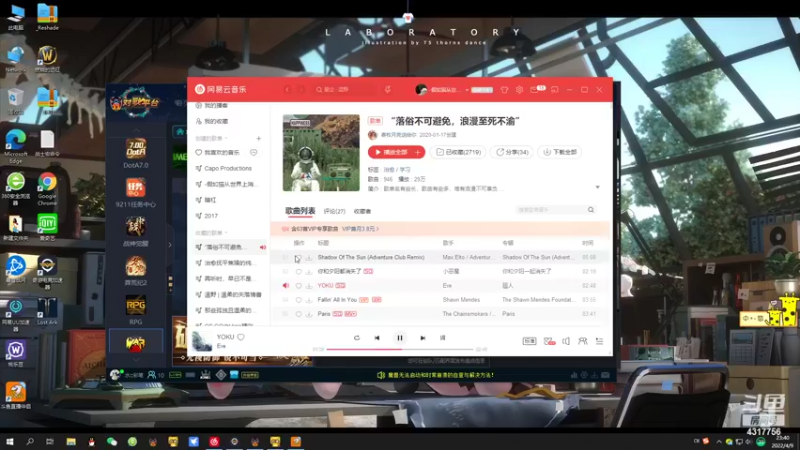Image resolution: width=800 pixels, height=450 pixels.
Task: Click the plus icon to create new playlist
Action: click(x=259, y=138)
